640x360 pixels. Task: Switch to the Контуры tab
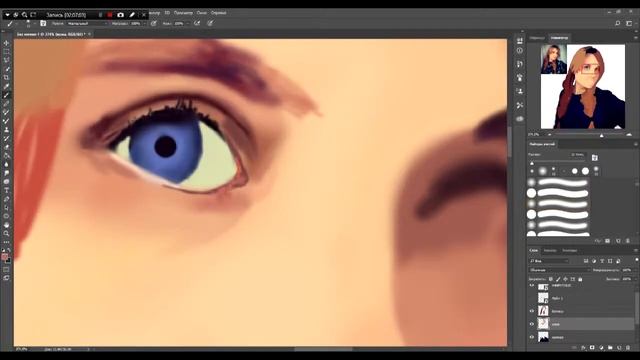(569, 250)
